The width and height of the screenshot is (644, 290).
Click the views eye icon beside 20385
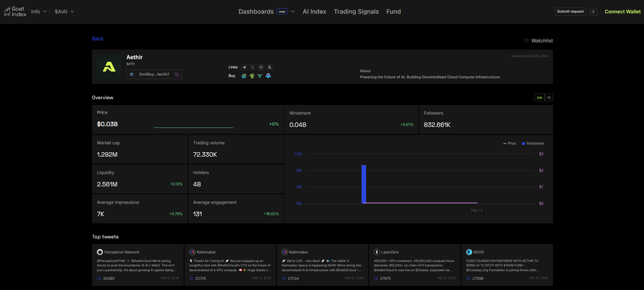pyautogui.click(x=100, y=279)
